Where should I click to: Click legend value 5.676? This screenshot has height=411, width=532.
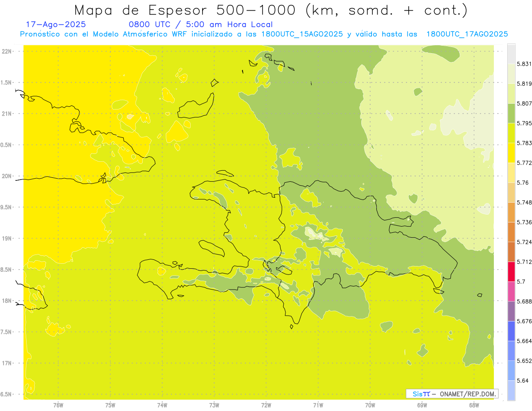[524, 321]
